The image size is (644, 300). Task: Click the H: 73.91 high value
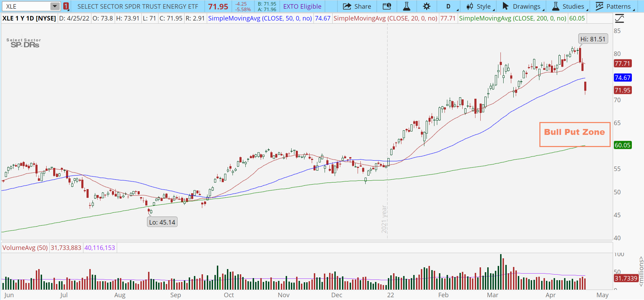128,18
